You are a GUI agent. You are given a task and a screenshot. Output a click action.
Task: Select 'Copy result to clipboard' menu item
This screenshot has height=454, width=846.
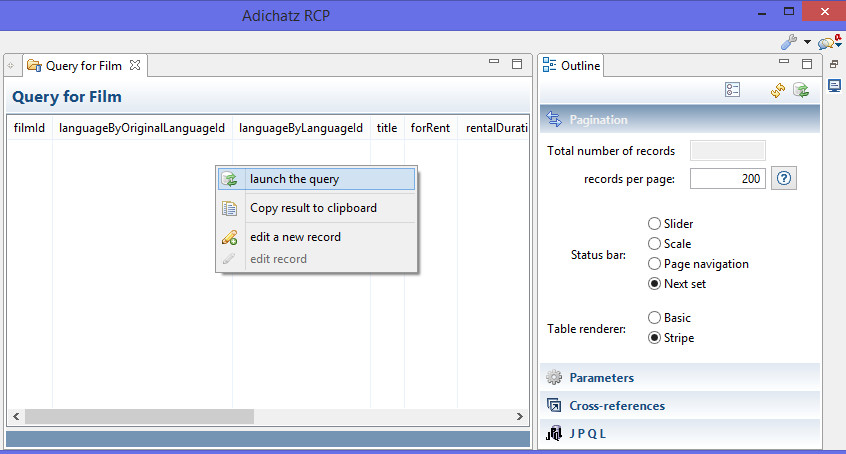313,208
